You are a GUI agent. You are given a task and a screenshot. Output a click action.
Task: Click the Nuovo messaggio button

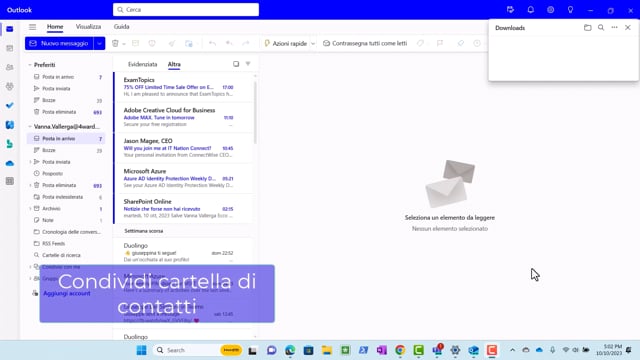point(59,43)
